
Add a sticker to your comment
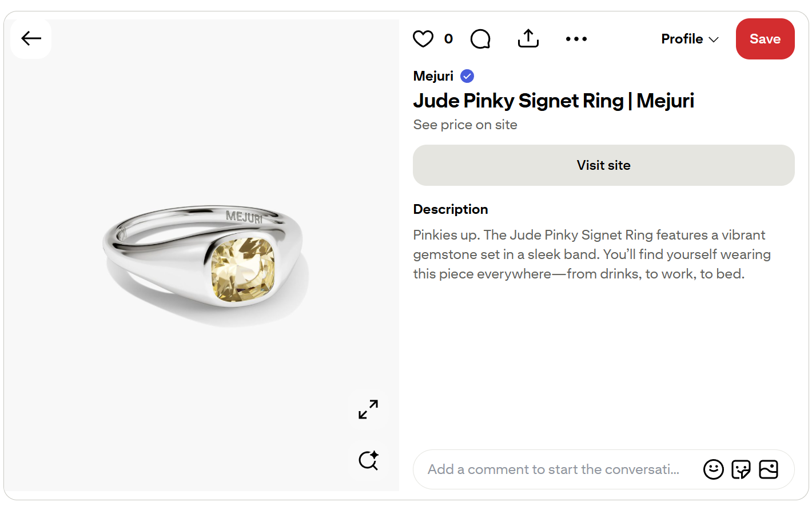point(741,469)
